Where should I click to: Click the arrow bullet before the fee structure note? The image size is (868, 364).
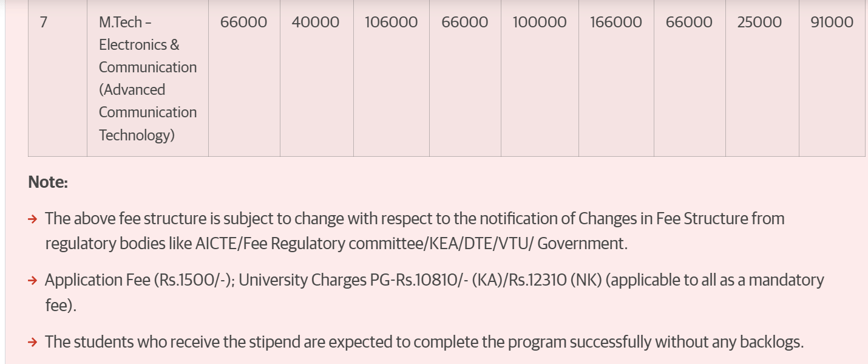click(x=33, y=219)
